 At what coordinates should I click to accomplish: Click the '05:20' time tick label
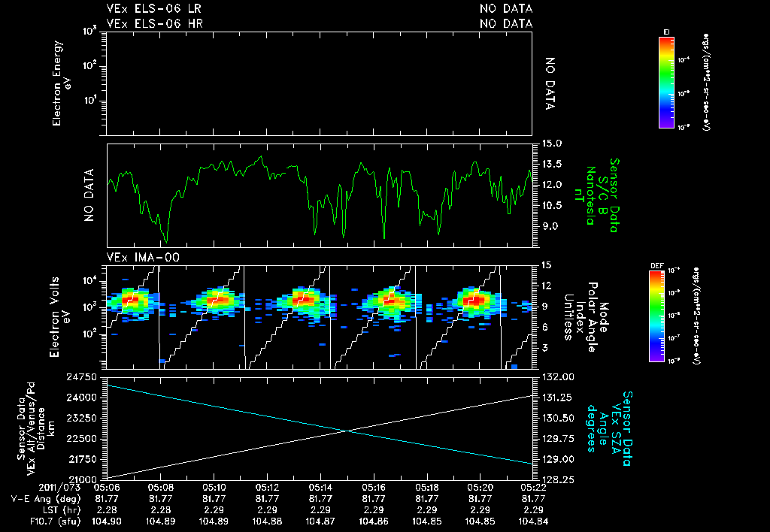point(480,488)
